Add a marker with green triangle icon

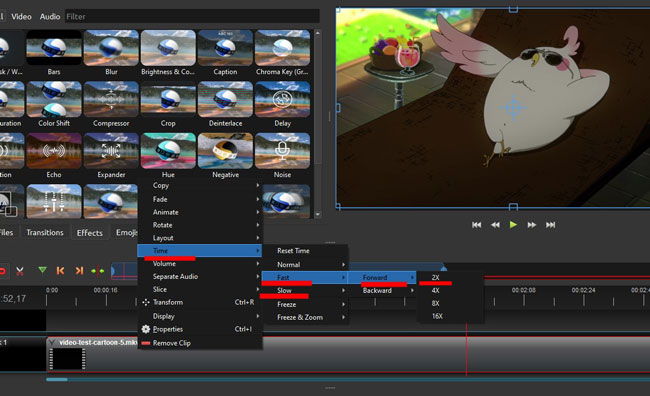(x=42, y=270)
